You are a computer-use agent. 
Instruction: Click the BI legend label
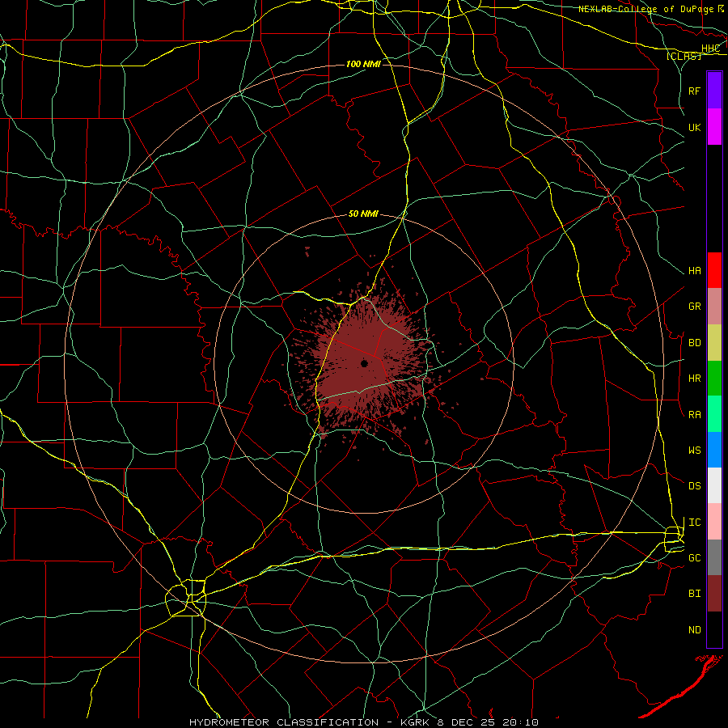coord(695,594)
